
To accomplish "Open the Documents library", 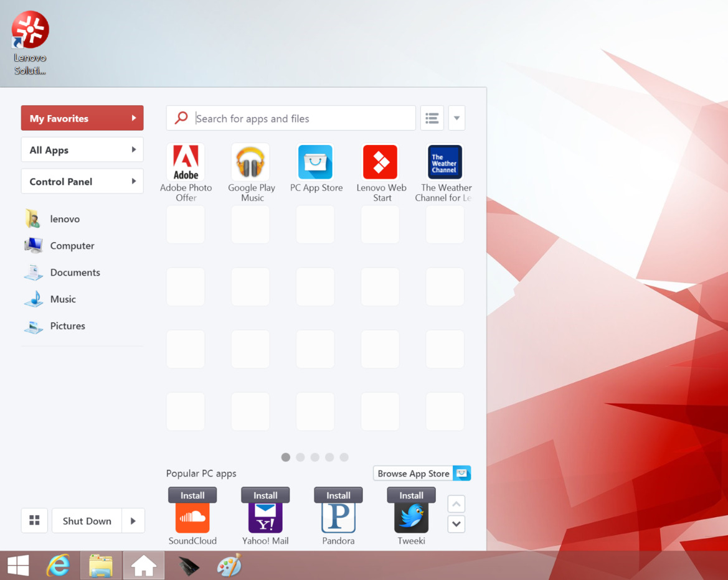I will 62,273.
